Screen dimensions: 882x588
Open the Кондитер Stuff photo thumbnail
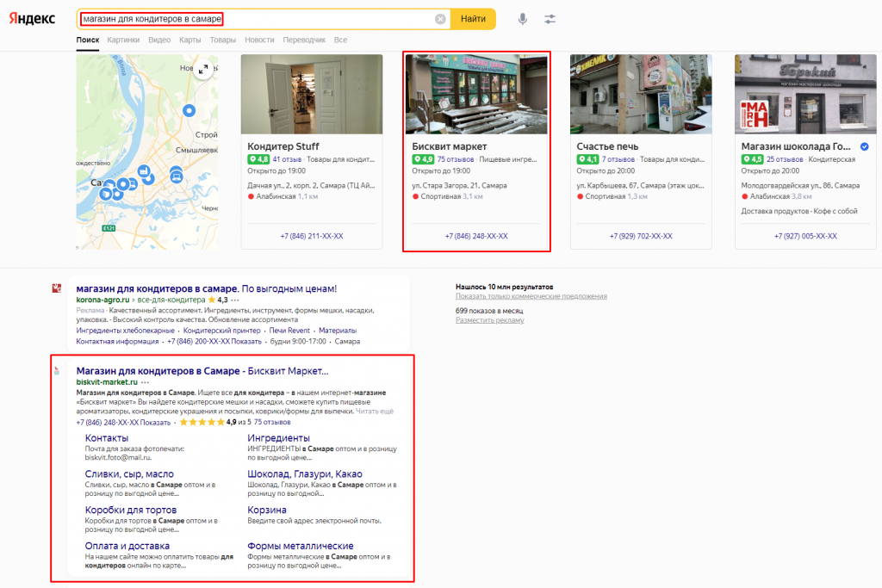(312, 94)
